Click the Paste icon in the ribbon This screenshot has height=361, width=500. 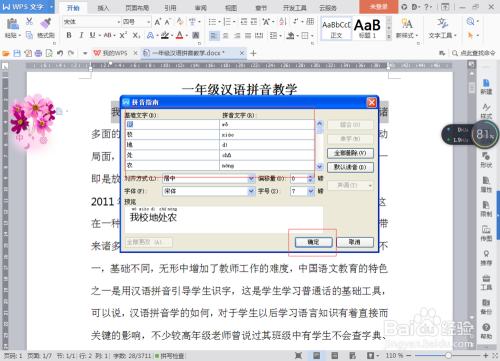point(13,24)
